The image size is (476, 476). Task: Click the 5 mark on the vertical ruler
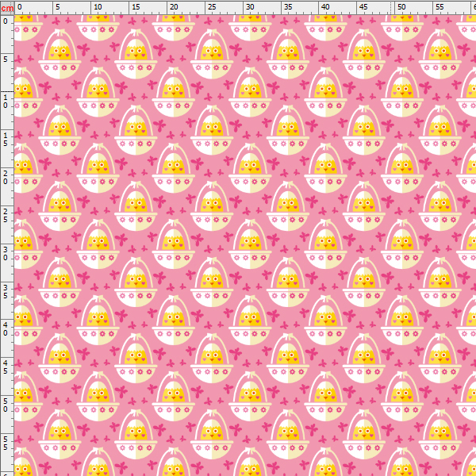click(6, 59)
